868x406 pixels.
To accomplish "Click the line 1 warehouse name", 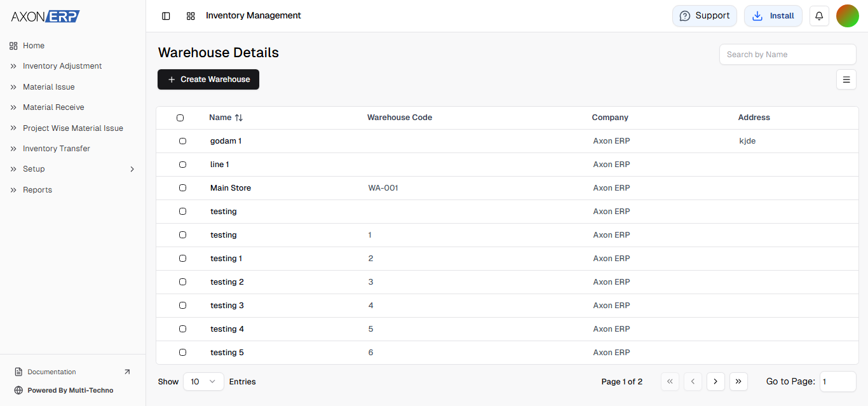I will click(220, 165).
